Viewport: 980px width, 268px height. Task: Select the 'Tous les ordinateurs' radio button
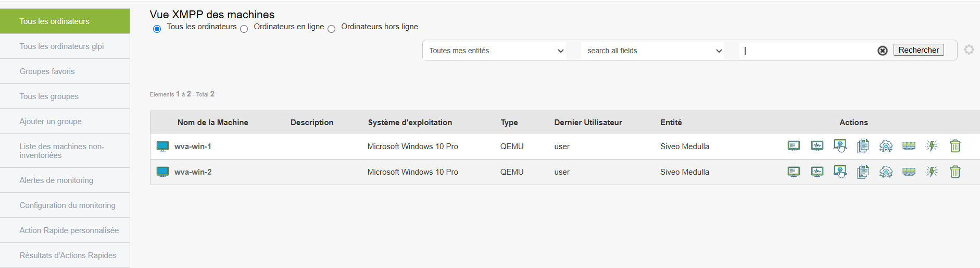click(x=157, y=29)
